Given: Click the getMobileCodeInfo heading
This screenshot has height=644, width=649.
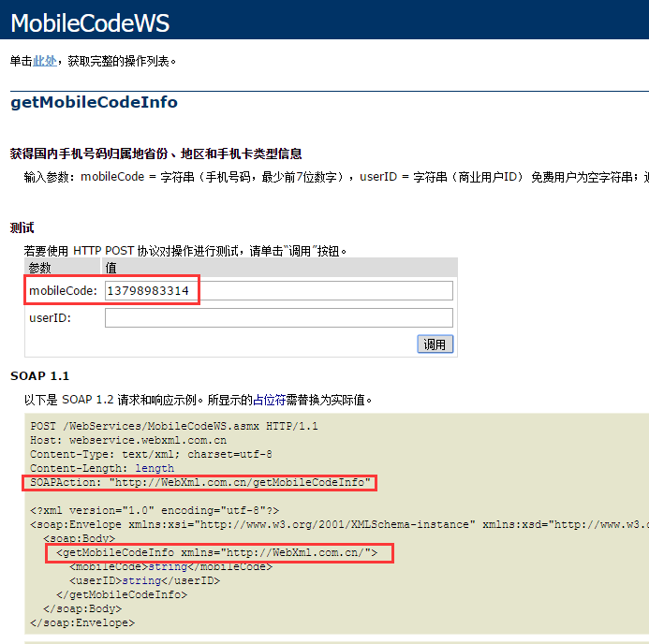Looking at the screenshot, I should coord(94,103).
